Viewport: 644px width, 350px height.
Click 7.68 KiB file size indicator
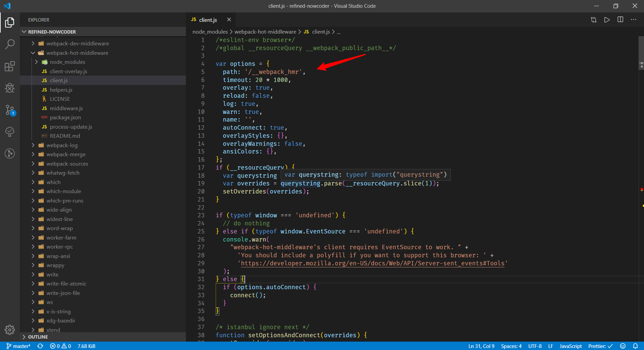click(87, 346)
